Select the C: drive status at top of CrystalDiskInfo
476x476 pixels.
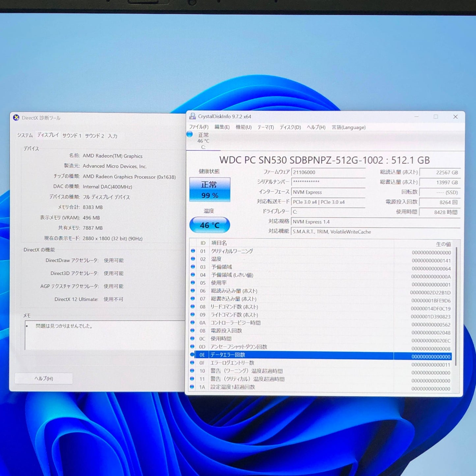(x=203, y=141)
